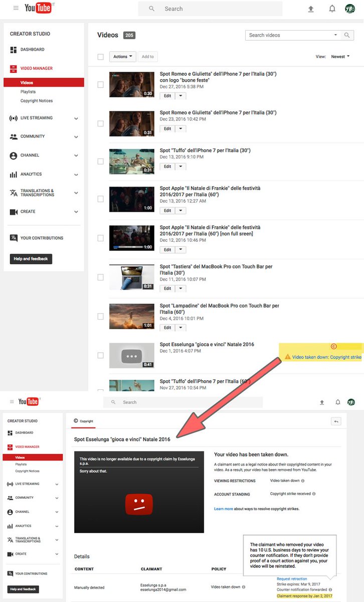The height and width of the screenshot is (602, 364).
Task: Open Edit dropdown arrow for Lampadine video
Action: (x=180, y=328)
